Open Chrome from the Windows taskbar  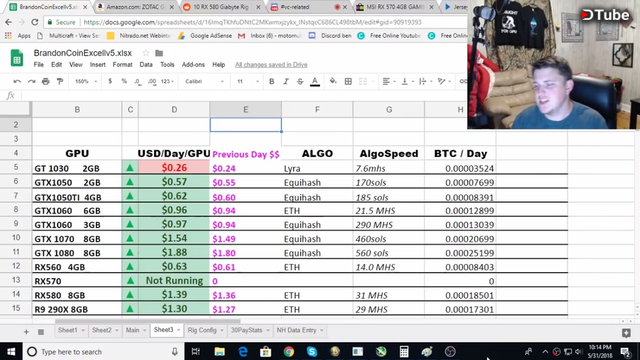(x=289, y=351)
